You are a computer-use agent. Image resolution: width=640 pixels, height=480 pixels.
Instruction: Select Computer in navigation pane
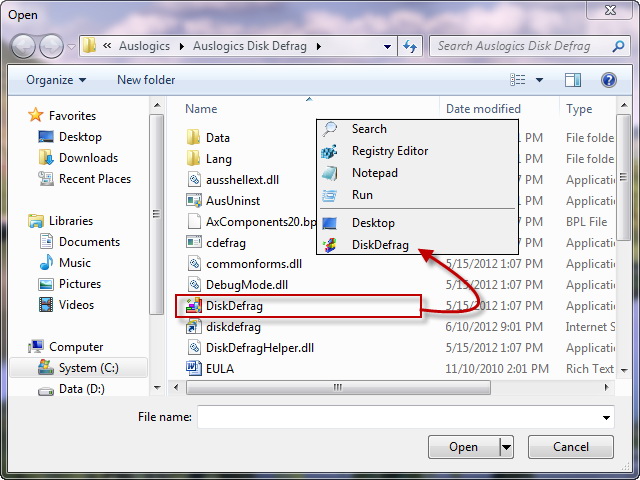coord(65,347)
